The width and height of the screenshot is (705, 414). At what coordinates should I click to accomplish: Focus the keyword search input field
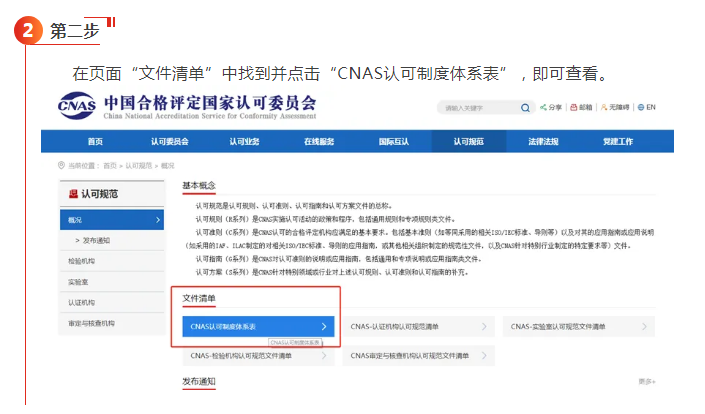coord(479,108)
